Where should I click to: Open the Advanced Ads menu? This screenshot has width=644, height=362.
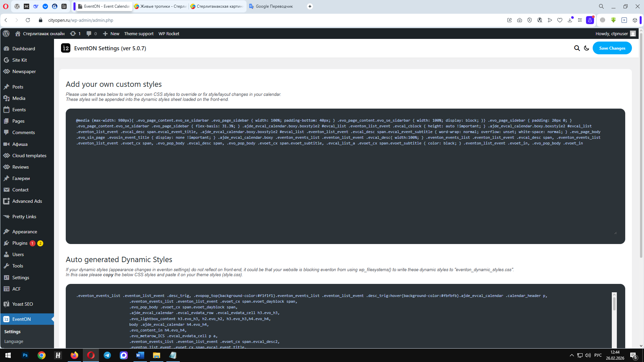pyautogui.click(x=27, y=201)
